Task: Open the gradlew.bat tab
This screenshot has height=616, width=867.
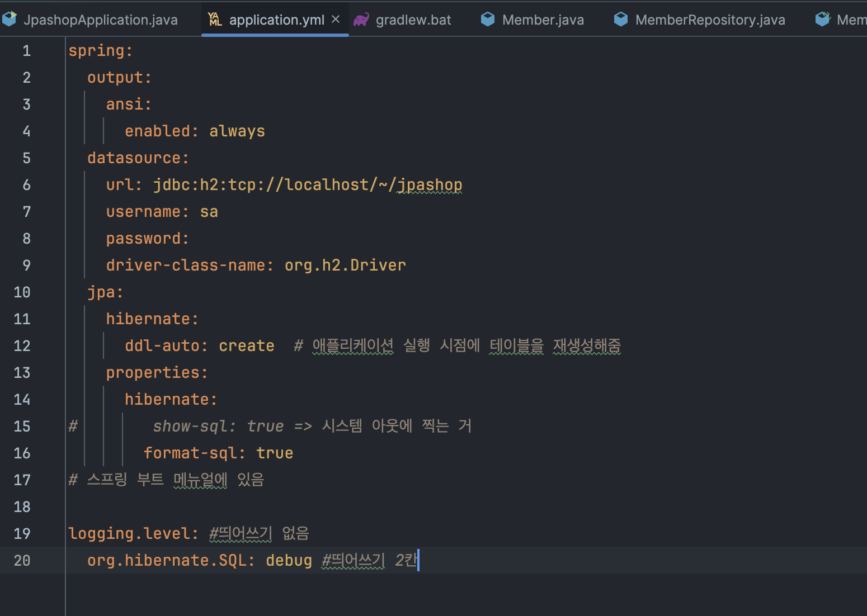Action: [413, 20]
